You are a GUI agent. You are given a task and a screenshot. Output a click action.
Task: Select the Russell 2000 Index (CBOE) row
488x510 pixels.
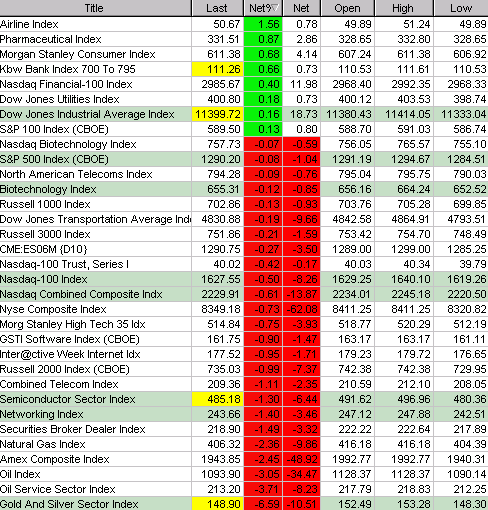244,369
